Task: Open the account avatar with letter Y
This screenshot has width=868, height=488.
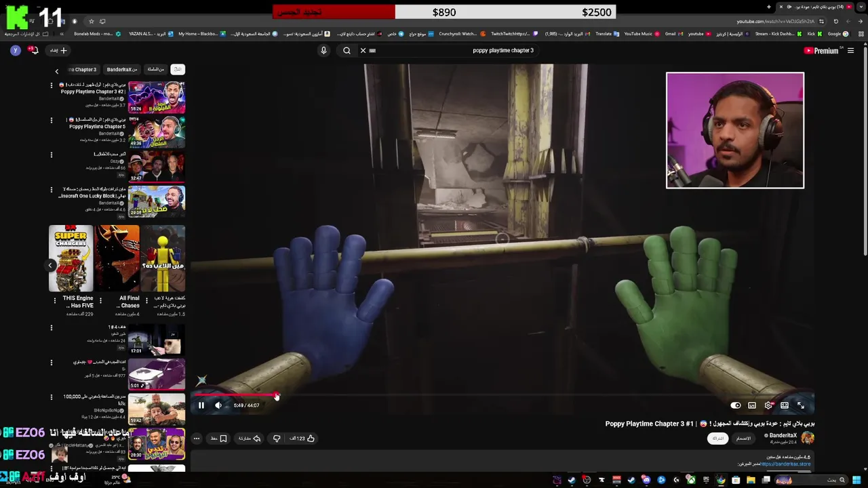Action: [x=15, y=50]
